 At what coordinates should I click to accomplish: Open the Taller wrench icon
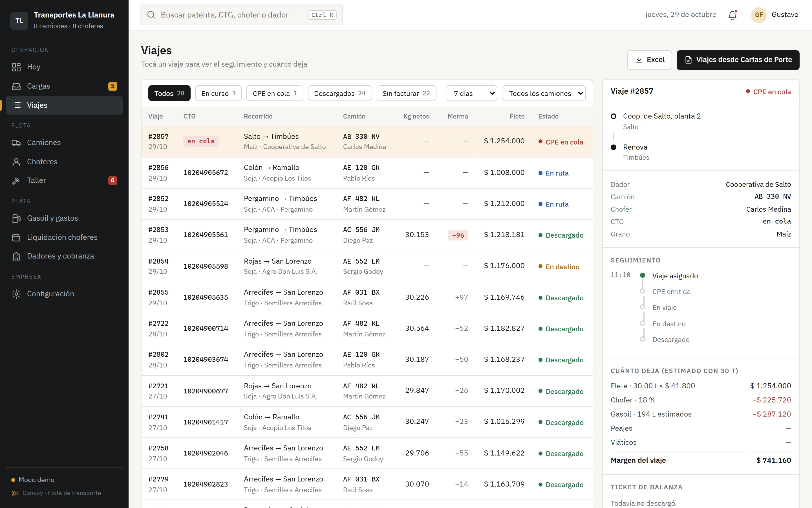16,181
